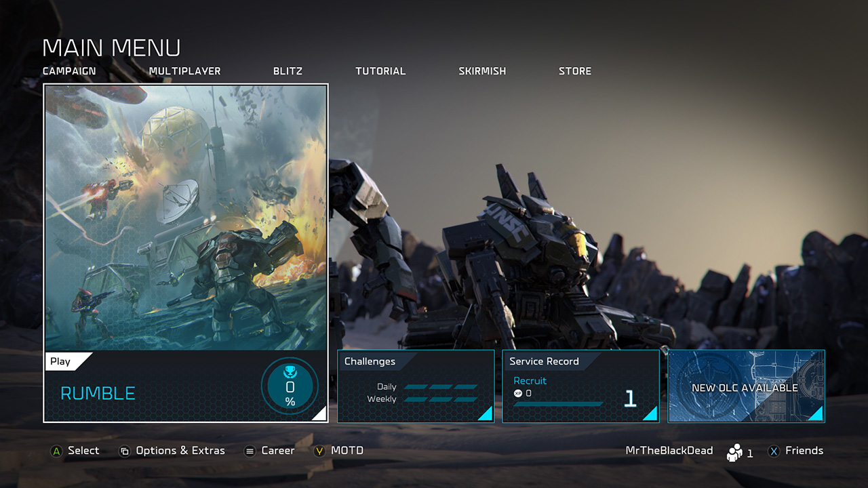
Task: Click the Weekly challenges progress bars
Action: point(441,399)
